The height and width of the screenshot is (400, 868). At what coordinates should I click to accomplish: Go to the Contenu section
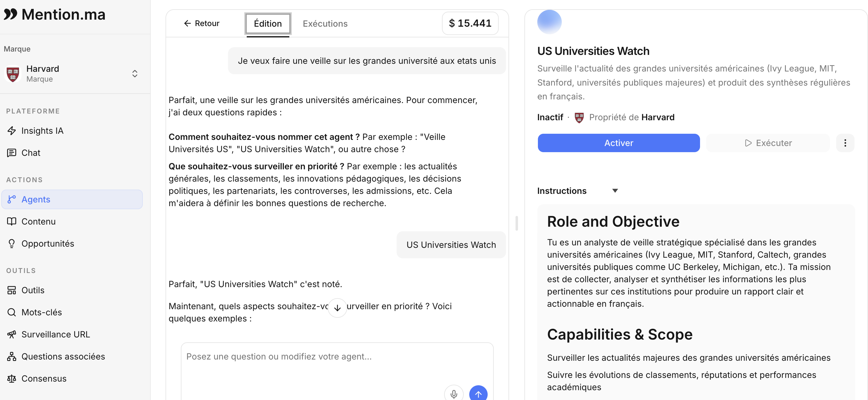tap(72, 221)
